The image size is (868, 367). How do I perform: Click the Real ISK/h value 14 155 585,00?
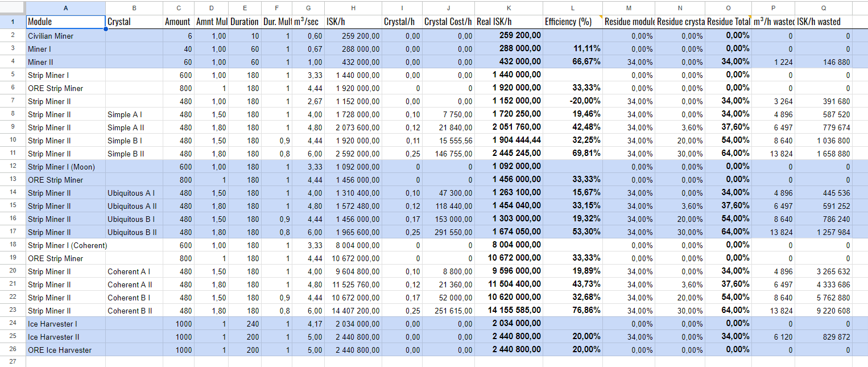(x=509, y=311)
